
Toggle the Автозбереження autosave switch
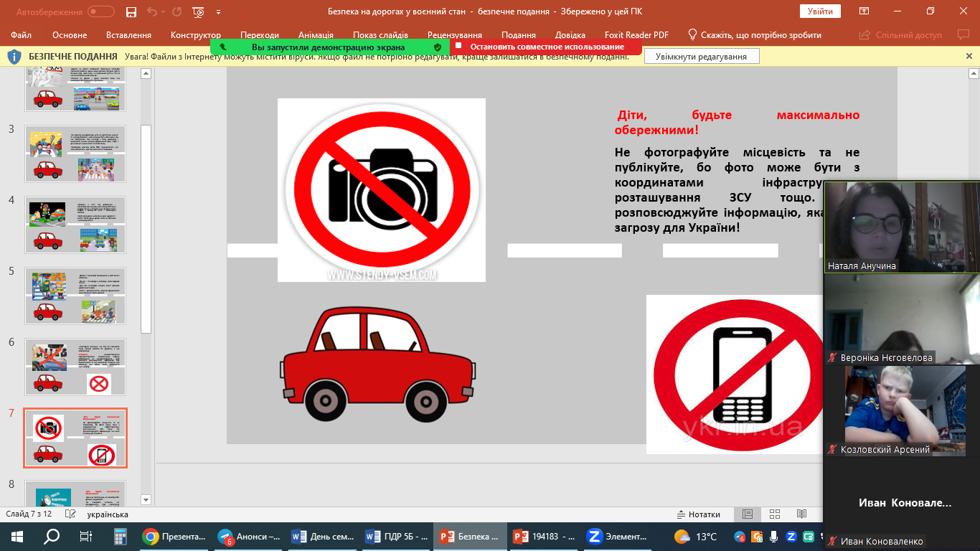(x=101, y=11)
